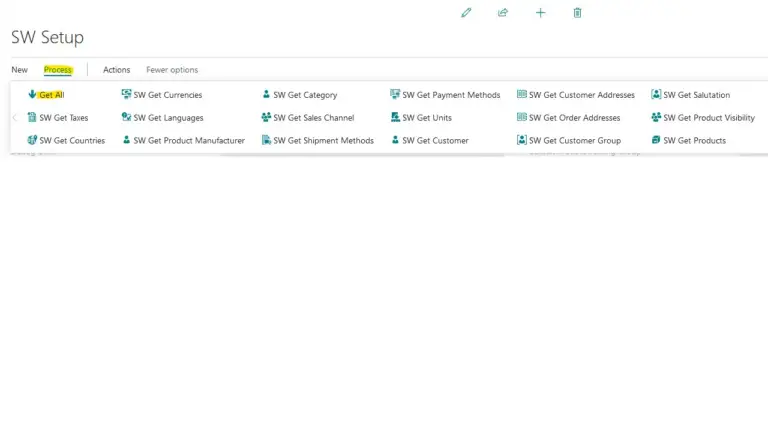The image size is (768, 432).
Task: Run SW Get Product Visibility
Action: point(709,118)
